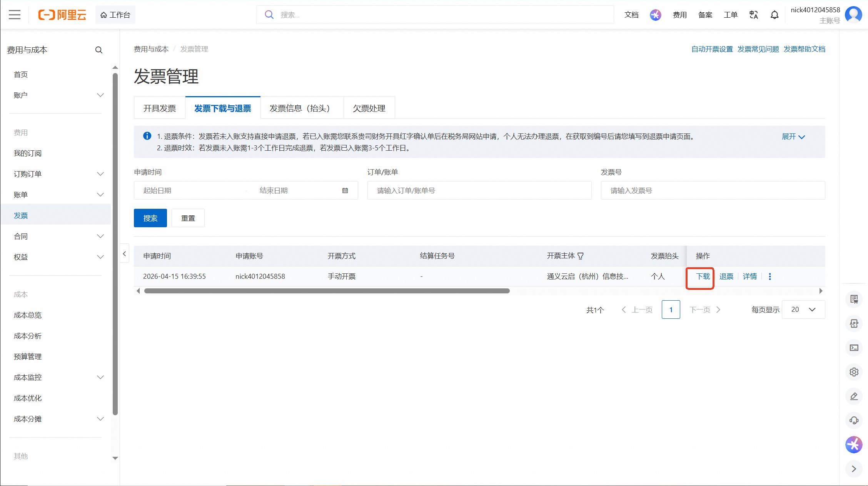This screenshot has height=486, width=868.
Task: Switch to the 发票信息（抬头）tab
Action: (x=302, y=108)
